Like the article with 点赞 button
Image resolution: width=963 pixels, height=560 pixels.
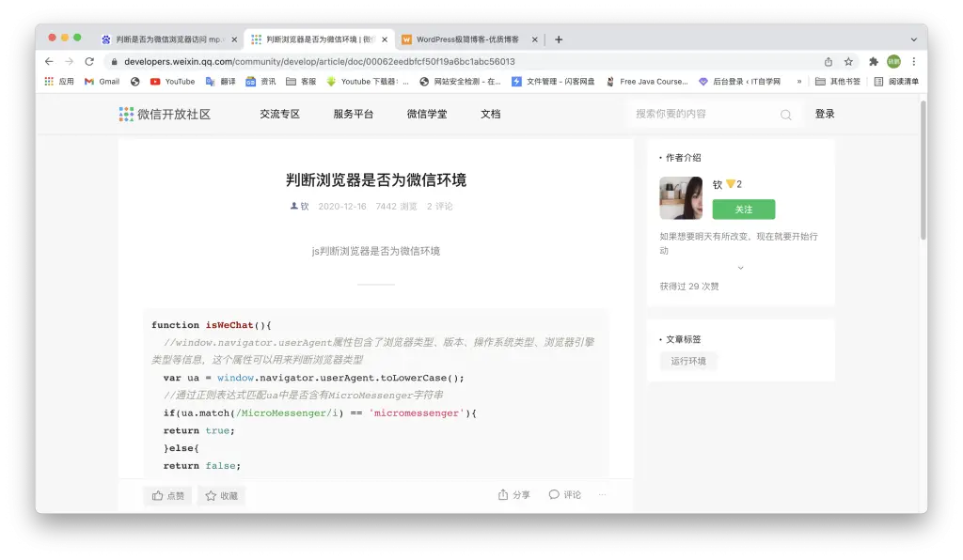click(168, 495)
